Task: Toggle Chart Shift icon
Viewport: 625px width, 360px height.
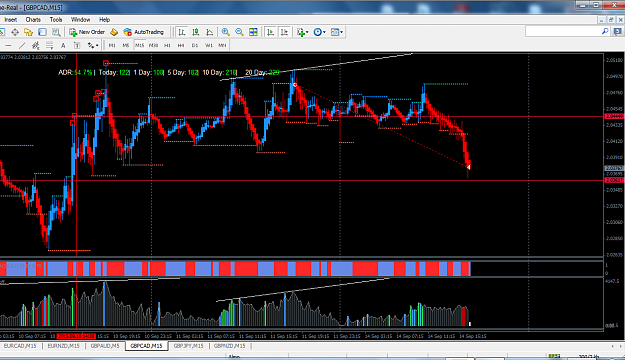Action: [x=284, y=32]
